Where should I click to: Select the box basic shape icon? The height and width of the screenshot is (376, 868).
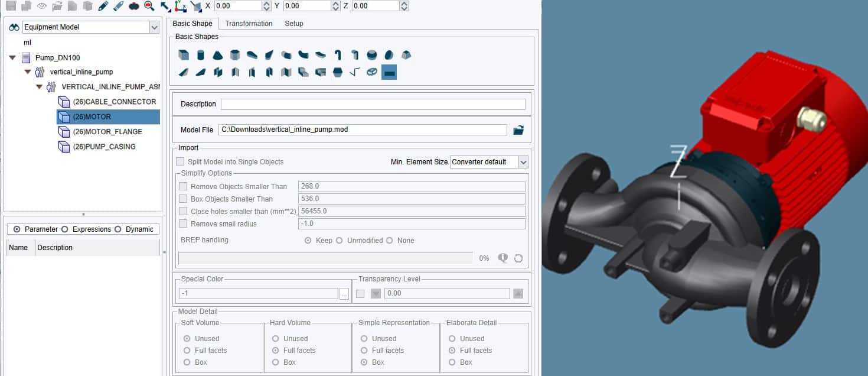(x=184, y=55)
